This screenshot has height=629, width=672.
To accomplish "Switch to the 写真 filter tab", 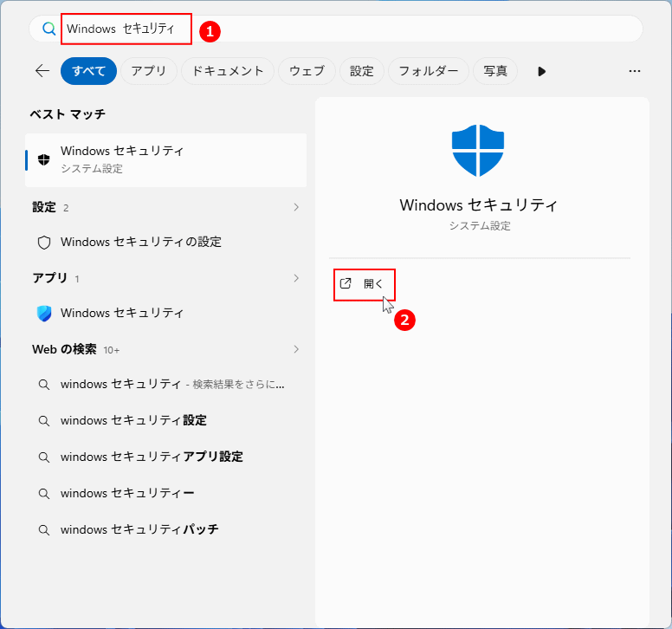I will [x=495, y=71].
